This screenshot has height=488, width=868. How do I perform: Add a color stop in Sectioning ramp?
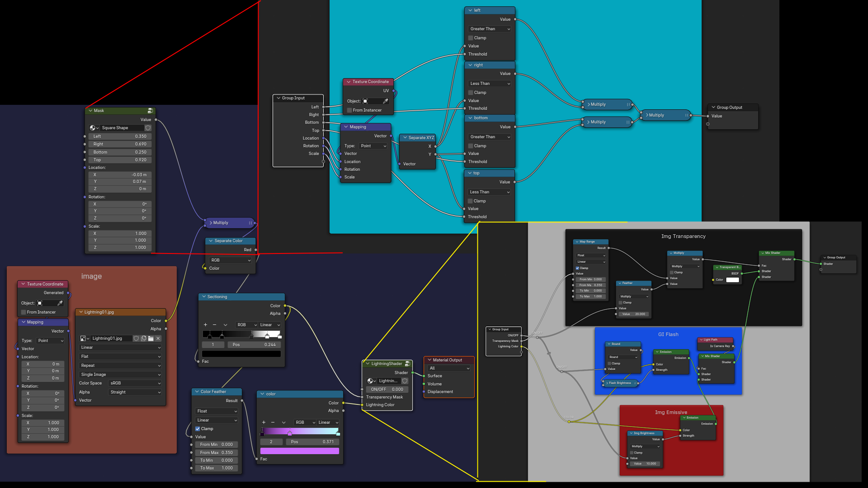coord(206,325)
